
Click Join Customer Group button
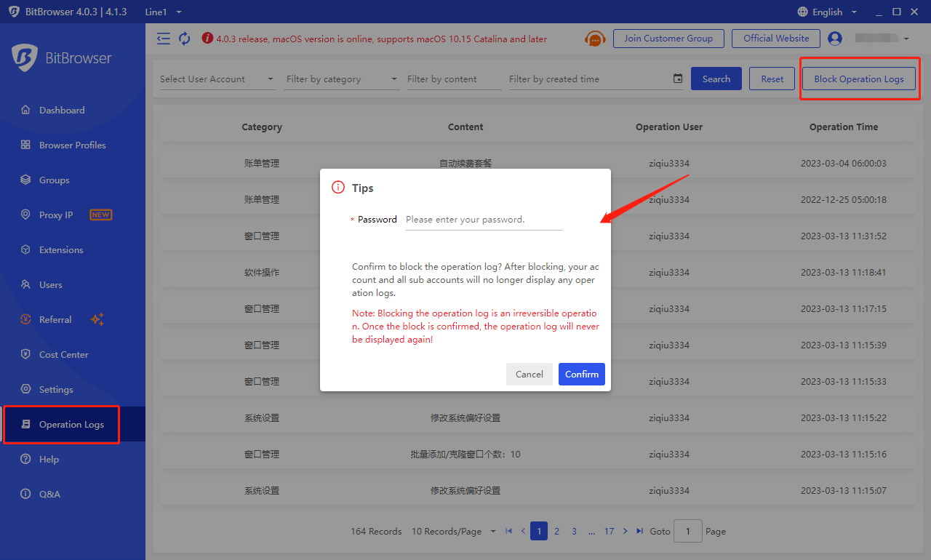coord(668,39)
